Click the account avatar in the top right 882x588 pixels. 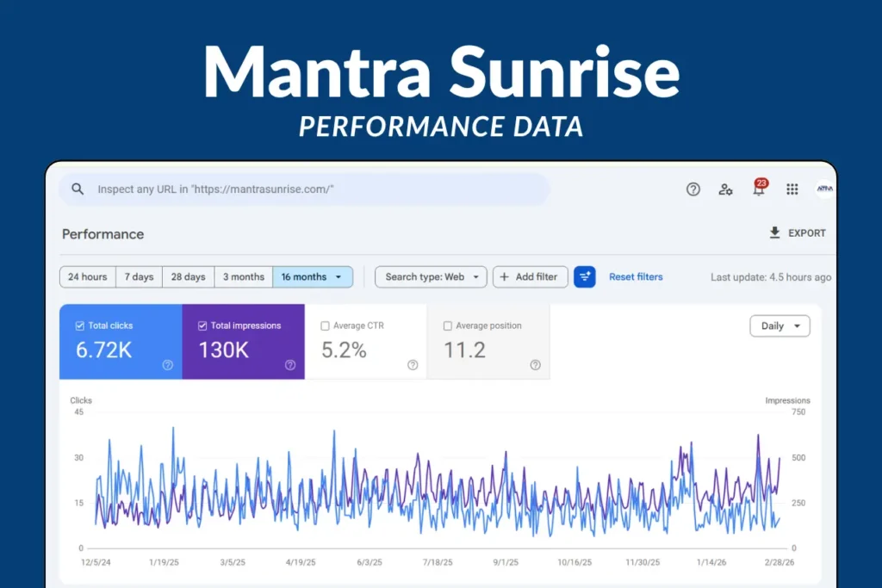coord(823,189)
